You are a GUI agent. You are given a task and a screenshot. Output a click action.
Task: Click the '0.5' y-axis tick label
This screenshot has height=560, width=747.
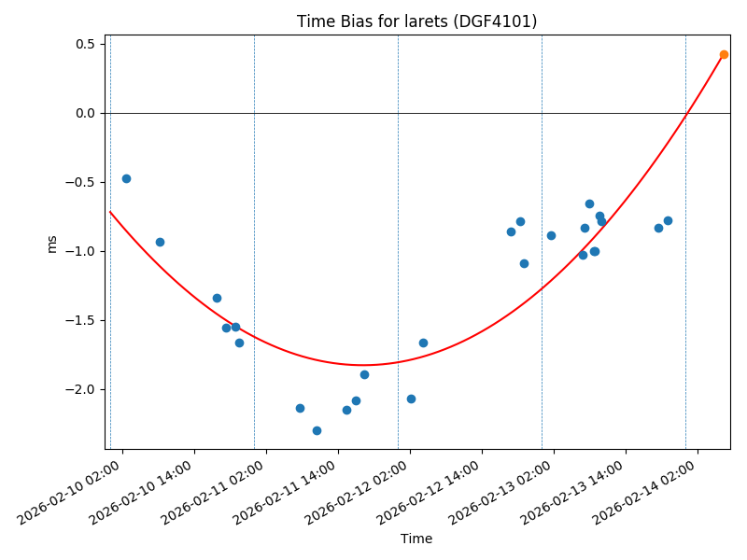pyautogui.click(x=85, y=44)
